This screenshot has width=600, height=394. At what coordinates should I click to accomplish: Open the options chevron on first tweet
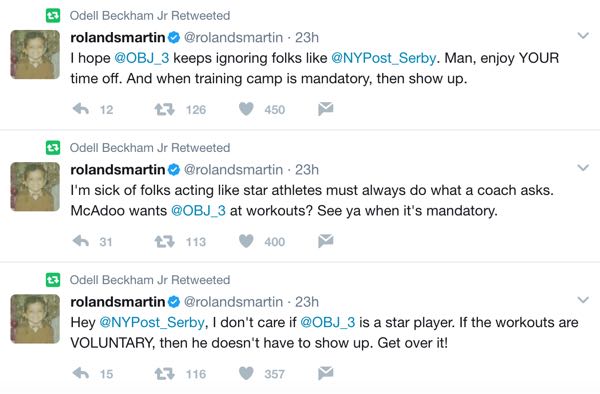click(x=583, y=36)
